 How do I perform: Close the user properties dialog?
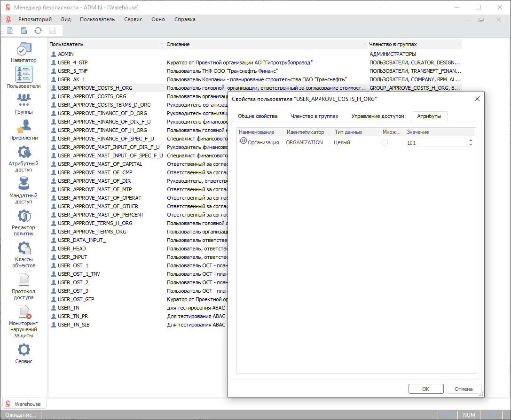pos(477,99)
